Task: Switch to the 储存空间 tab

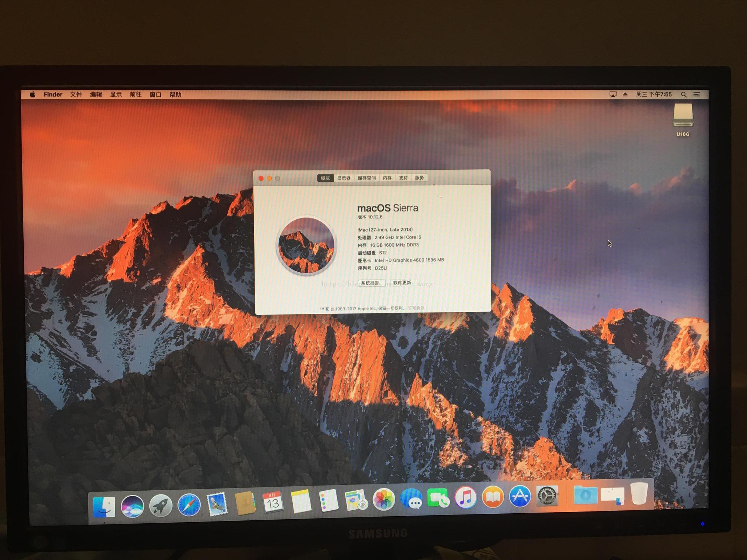Action: (367, 178)
